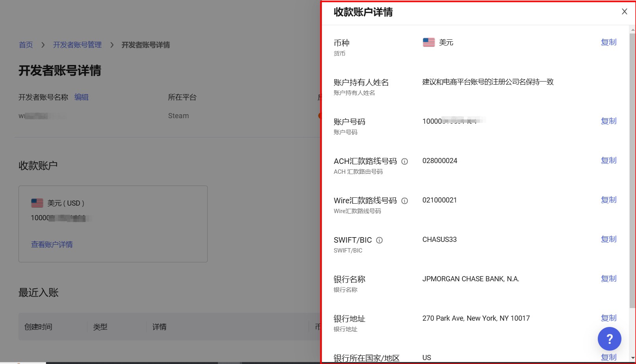Image resolution: width=636 pixels, height=364 pixels.
Task: Click the 账户持有人姓名 suggestion text
Action: tap(488, 82)
